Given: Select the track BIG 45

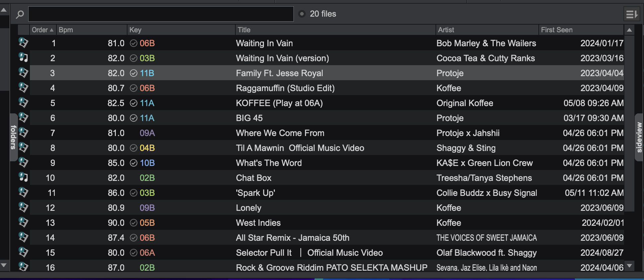Looking at the screenshot, I should click(x=249, y=118).
